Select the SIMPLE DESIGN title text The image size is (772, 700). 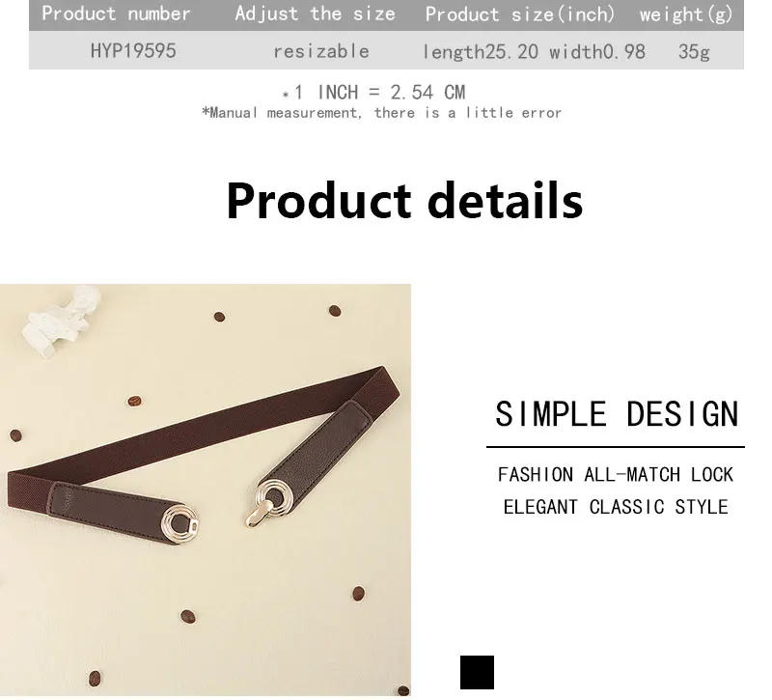(617, 414)
